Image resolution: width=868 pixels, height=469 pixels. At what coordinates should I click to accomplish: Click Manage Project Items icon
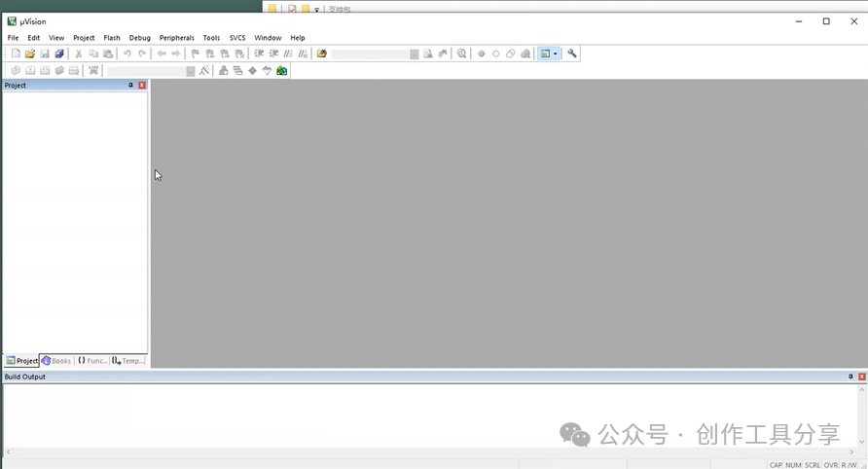point(223,70)
